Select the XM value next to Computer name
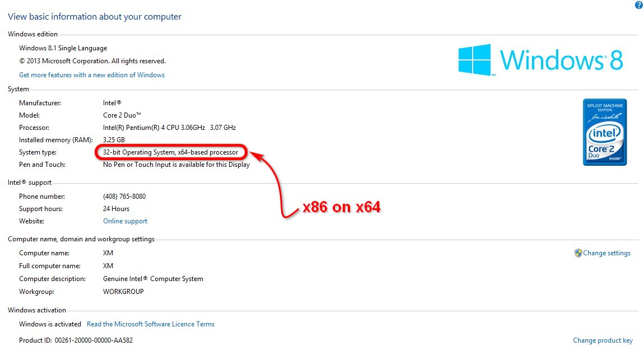The height and width of the screenshot is (360, 644). [108, 253]
